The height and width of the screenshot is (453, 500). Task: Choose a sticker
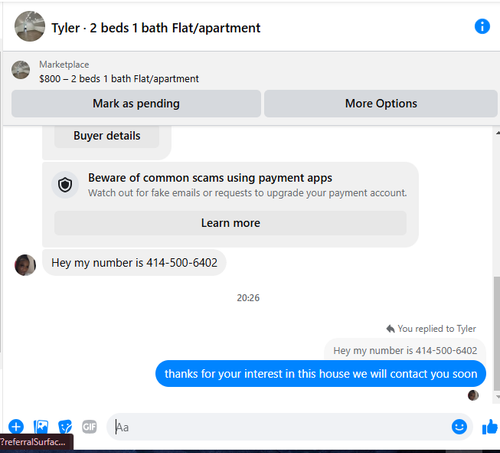click(x=65, y=426)
